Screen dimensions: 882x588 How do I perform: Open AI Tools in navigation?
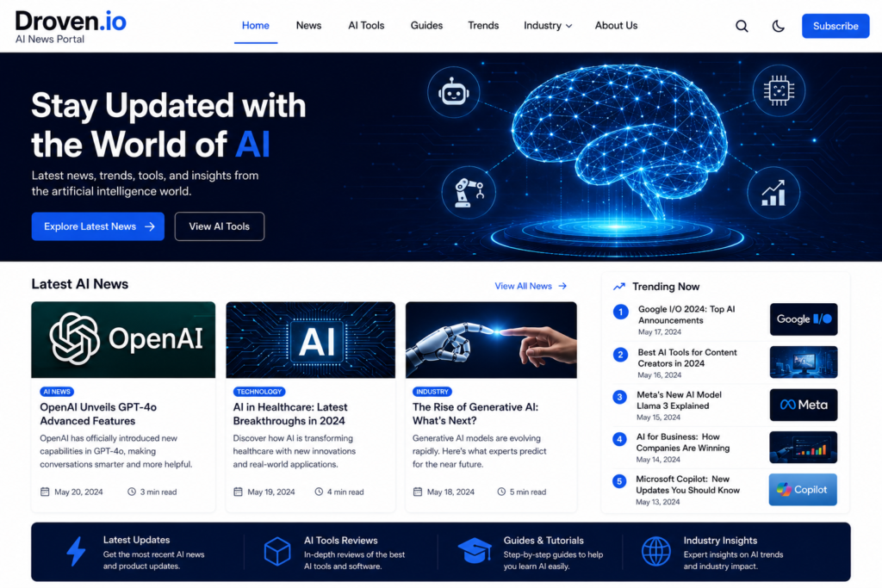[x=366, y=25]
